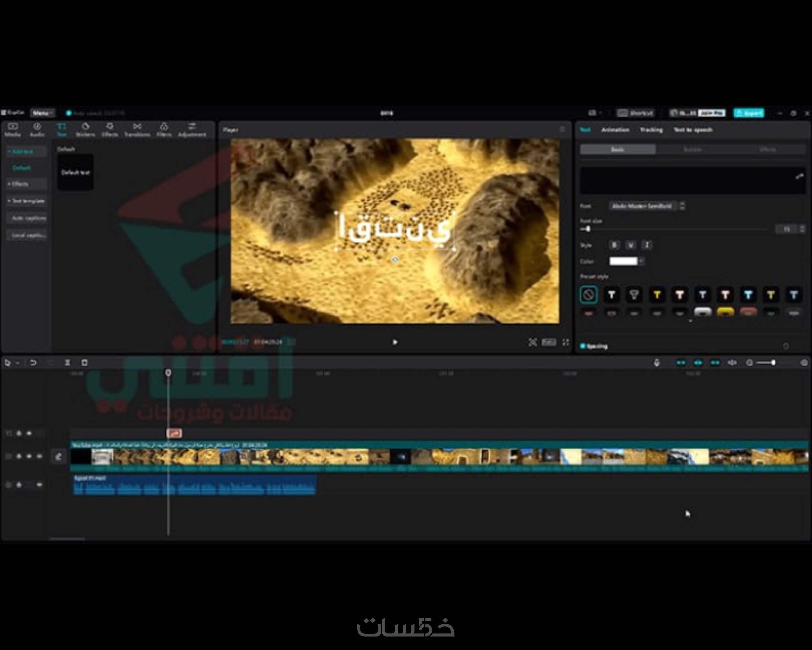The image size is (812, 650).
Task: Click the Split clip tool icon
Action: pos(67,363)
